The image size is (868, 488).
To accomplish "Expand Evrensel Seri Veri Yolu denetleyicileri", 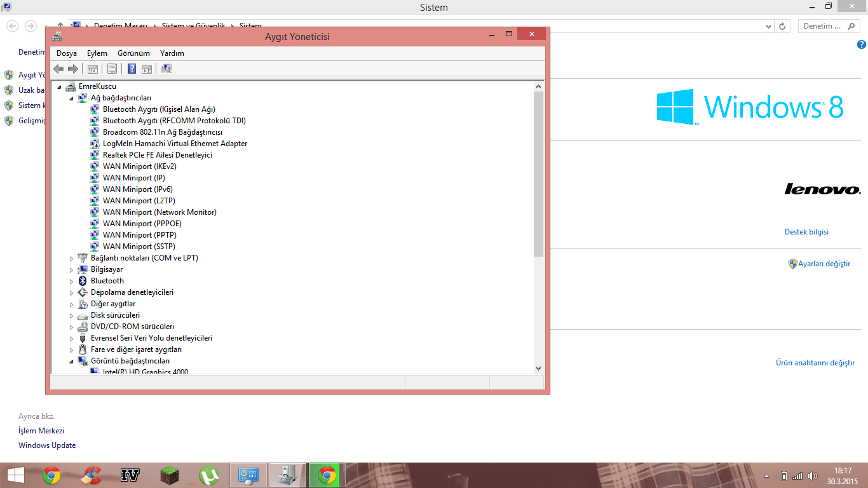I will [x=71, y=338].
